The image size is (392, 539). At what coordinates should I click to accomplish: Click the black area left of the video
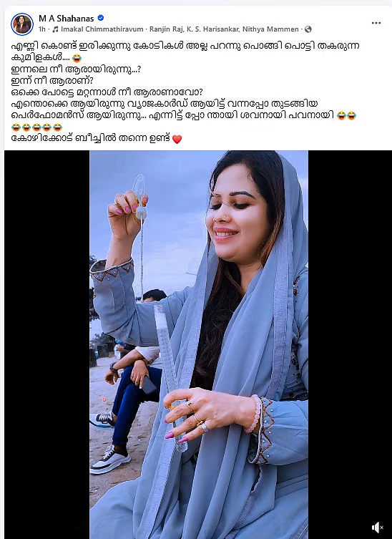(x=47, y=344)
